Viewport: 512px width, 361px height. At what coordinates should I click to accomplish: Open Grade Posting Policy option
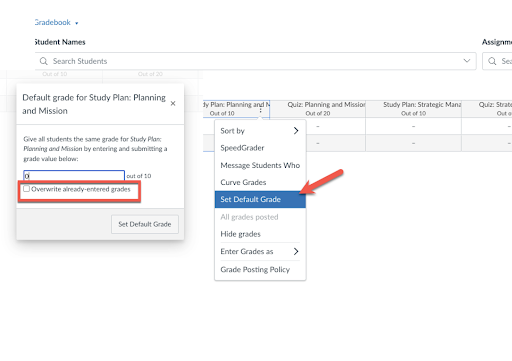260,269
